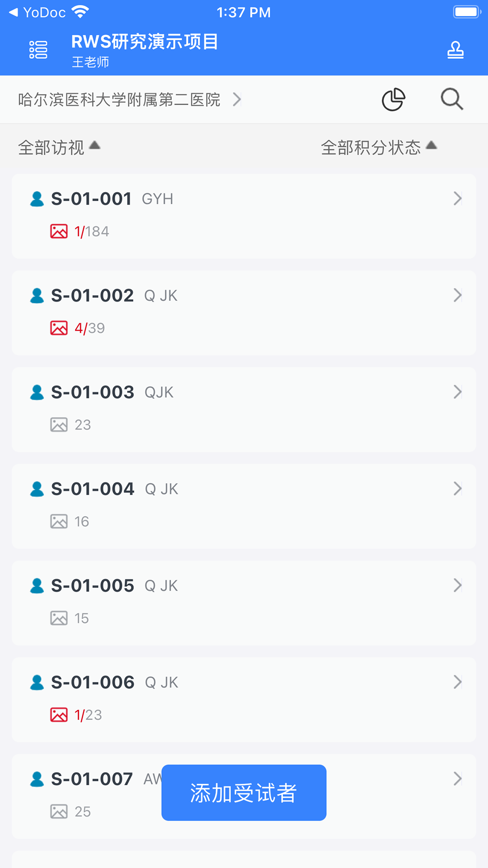The height and width of the screenshot is (868, 488).
Task: Open the list menu icon in header
Action: click(38, 50)
